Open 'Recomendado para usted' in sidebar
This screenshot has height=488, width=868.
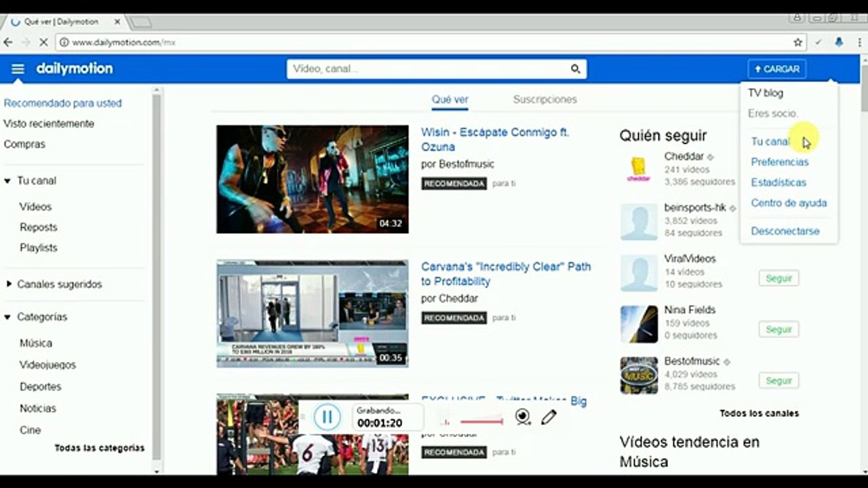[62, 104]
